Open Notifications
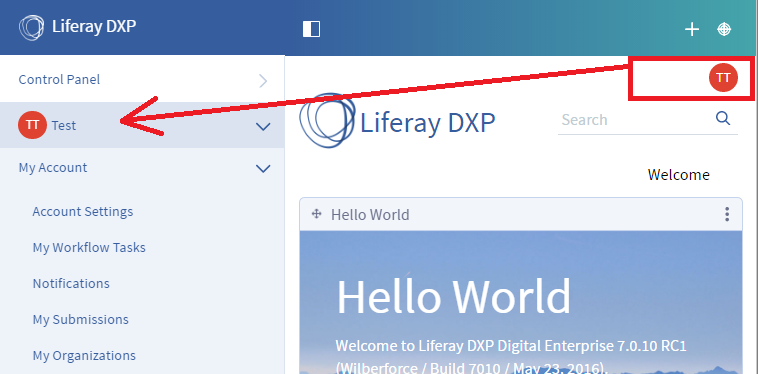758x374 pixels. pyautogui.click(x=71, y=283)
